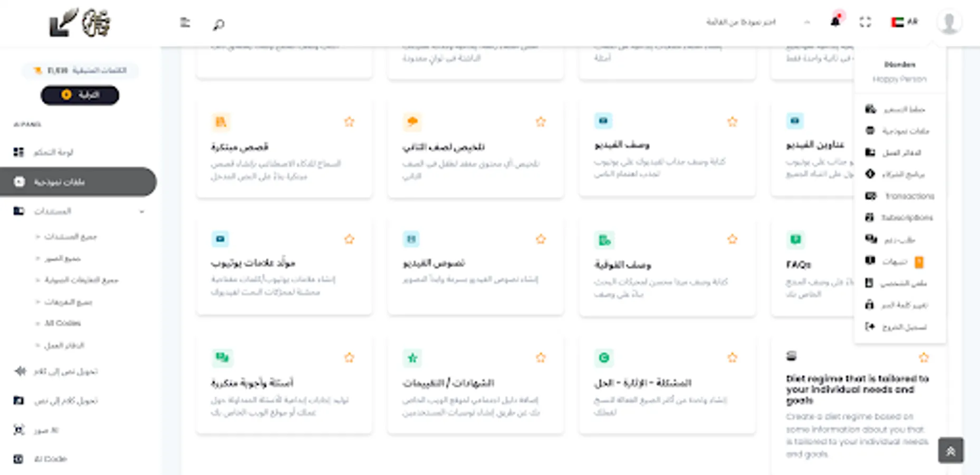The image size is (980, 475).
Task: Open the وصف الفيديو template card
Action: coord(667,150)
